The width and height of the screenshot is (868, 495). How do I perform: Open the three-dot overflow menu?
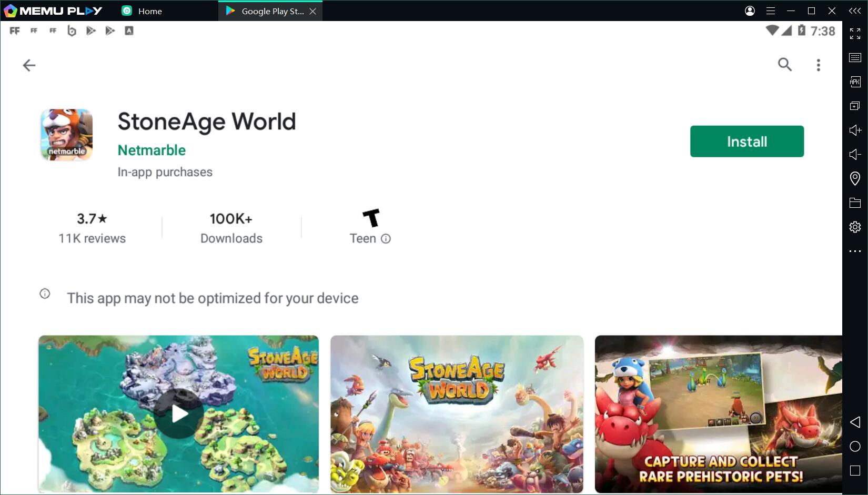pos(818,65)
